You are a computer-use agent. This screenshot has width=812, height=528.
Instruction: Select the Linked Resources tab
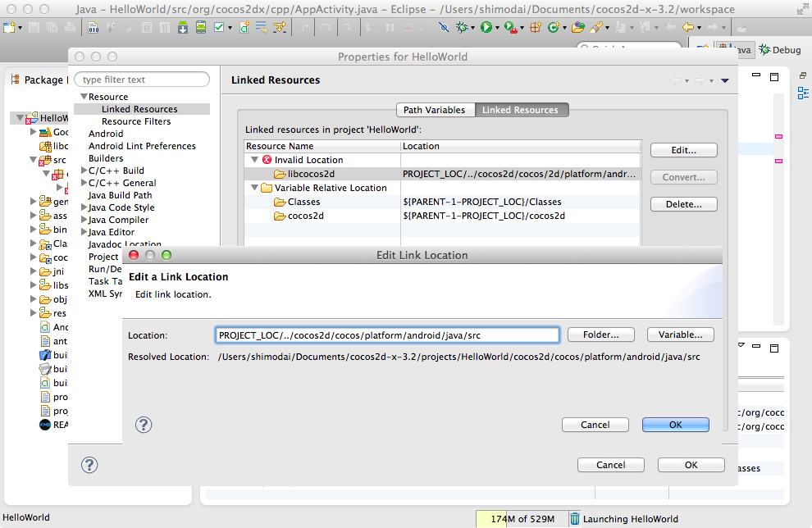(x=521, y=110)
